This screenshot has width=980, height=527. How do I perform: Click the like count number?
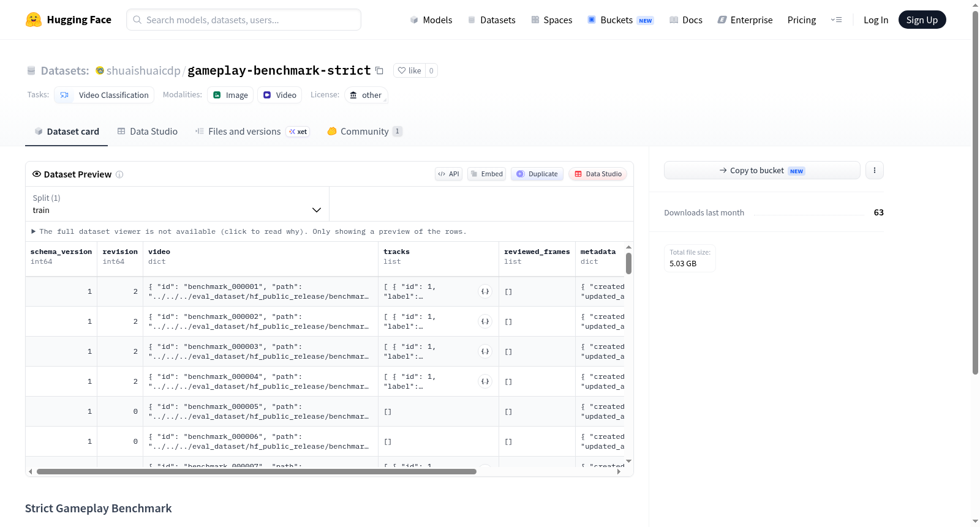(431, 70)
